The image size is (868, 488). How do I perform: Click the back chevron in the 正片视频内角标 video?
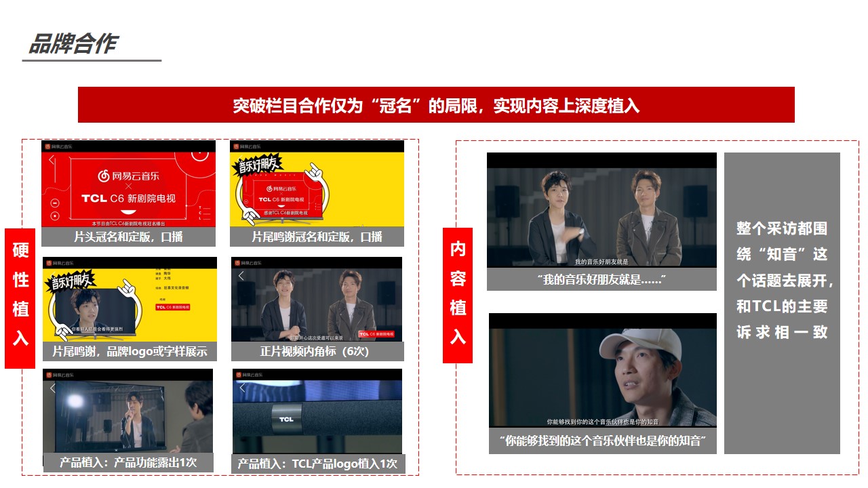[241, 276]
